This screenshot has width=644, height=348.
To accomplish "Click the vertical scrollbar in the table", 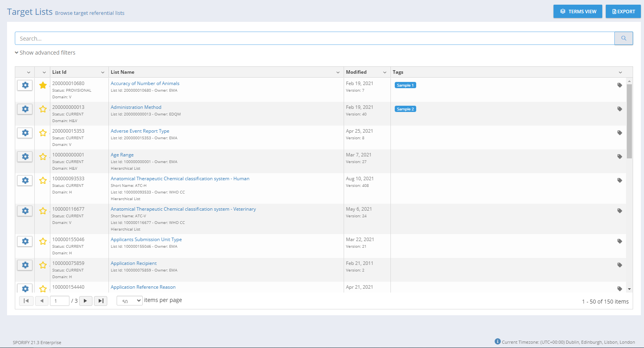I will pos(629,121).
